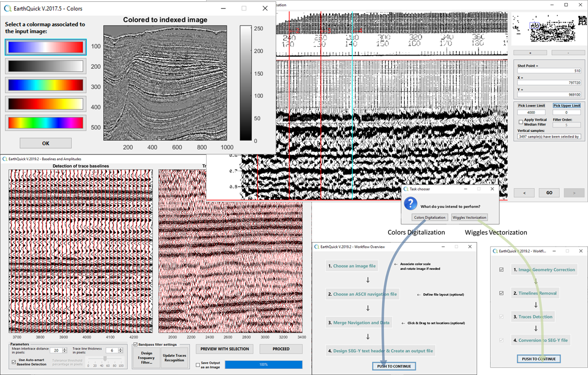The width and height of the screenshot is (588, 375).
Task: Go to previous trace with < button
Action: [525, 193]
